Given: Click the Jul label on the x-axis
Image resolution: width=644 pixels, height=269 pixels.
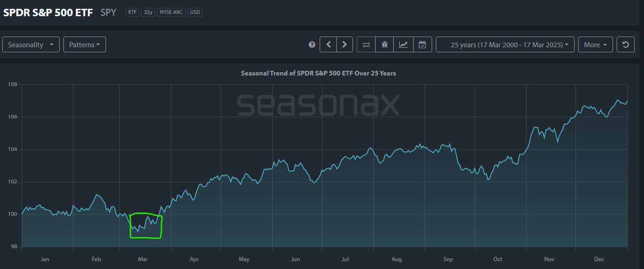Looking at the screenshot, I should [345, 259].
